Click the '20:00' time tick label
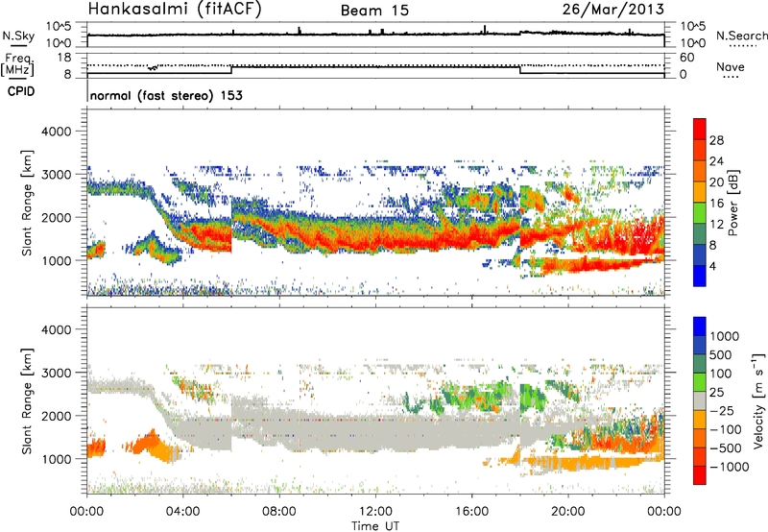 (568, 512)
